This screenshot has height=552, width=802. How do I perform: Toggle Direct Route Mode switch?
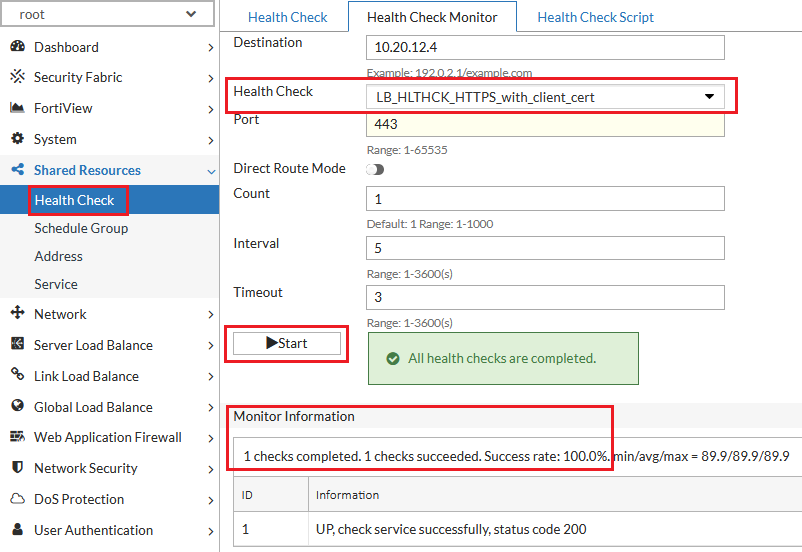(375, 169)
